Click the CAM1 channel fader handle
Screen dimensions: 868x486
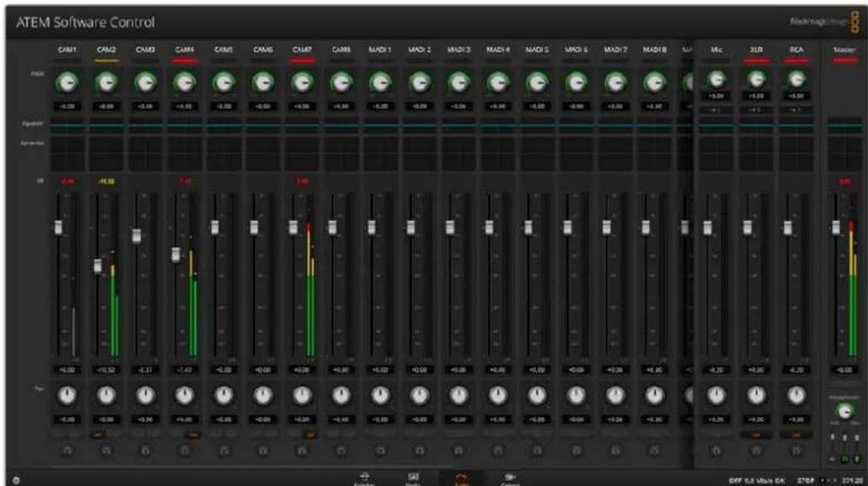(59, 227)
